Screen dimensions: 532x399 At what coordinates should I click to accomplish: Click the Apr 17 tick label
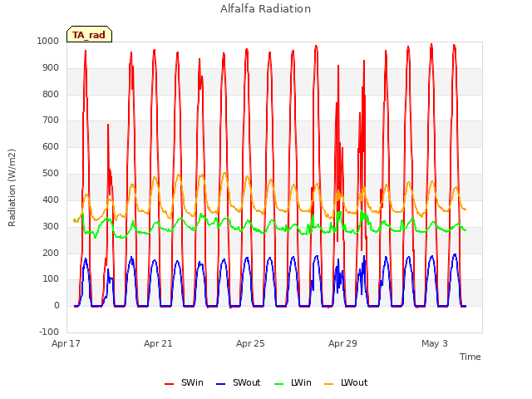tap(66, 343)
